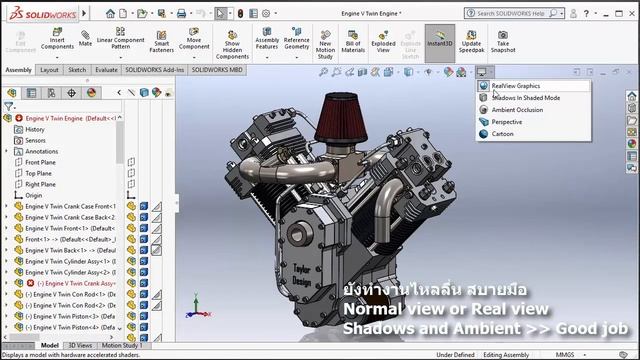Expand Engine V Twin Crank Case Front

click(7, 206)
